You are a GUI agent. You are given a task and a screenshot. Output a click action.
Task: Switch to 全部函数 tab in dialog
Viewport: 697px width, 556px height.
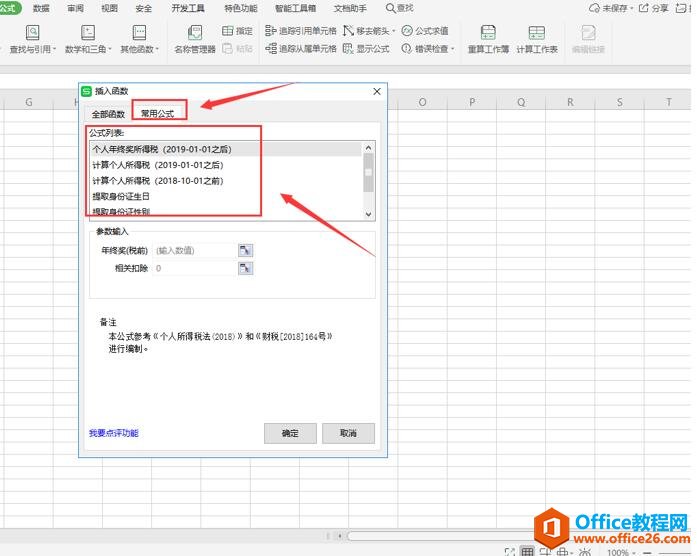point(108,114)
